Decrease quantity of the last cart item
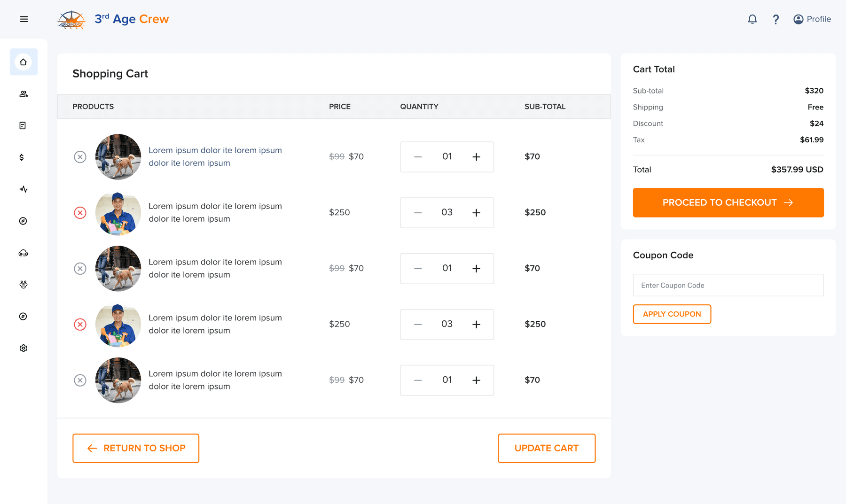Image resolution: width=846 pixels, height=504 pixels. pos(418,380)
